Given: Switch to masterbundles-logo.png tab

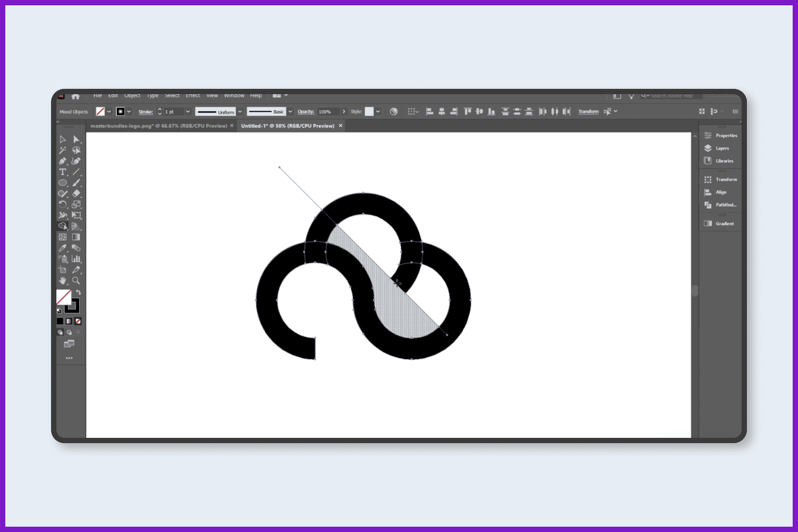Looking at the screenshot, I should click(159, 126).
